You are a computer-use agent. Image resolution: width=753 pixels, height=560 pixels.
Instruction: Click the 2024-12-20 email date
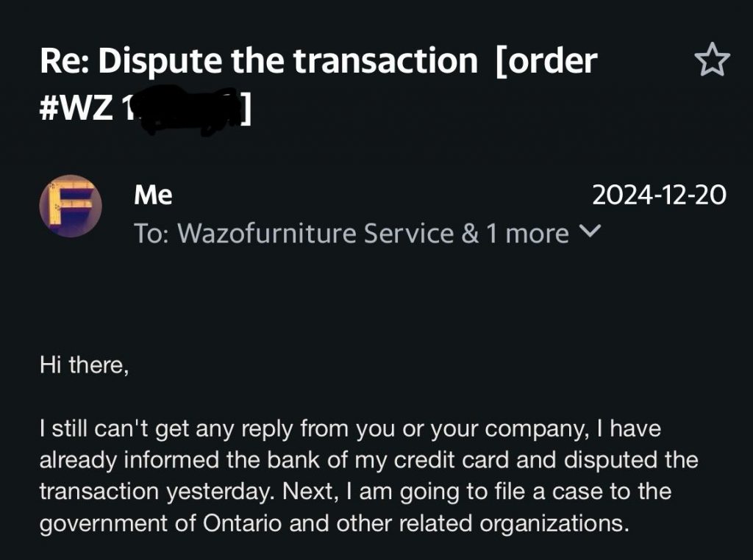(659, 195)
